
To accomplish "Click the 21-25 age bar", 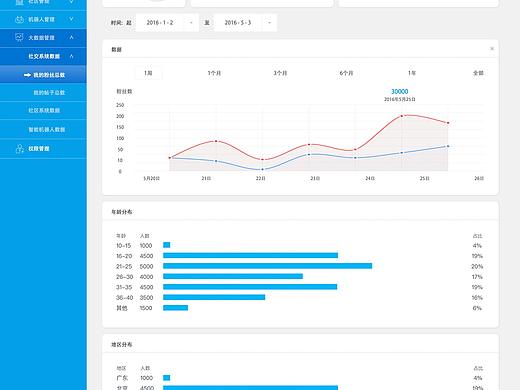I will point(267,266).
